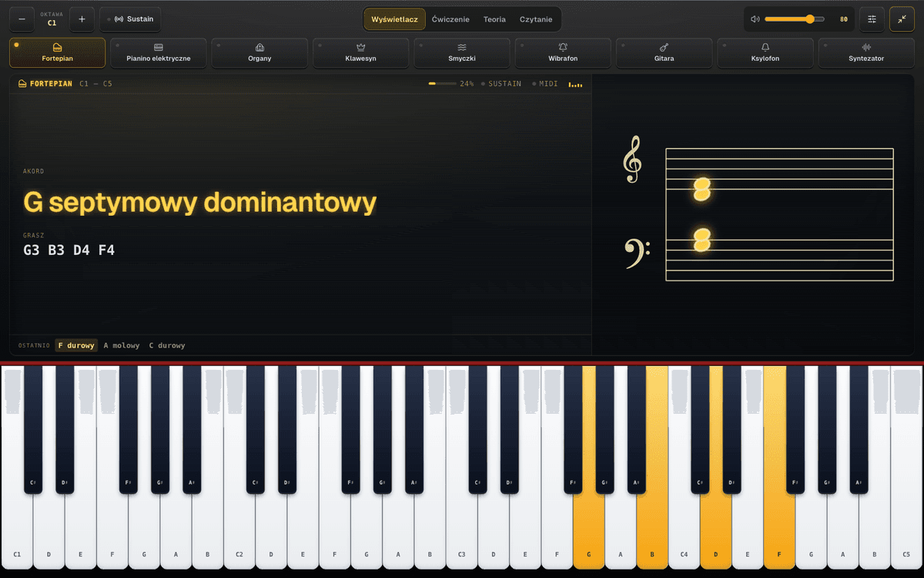Mute sound via the speaker icon
Screen dimensions: 924x578
(x=755, y=19)
